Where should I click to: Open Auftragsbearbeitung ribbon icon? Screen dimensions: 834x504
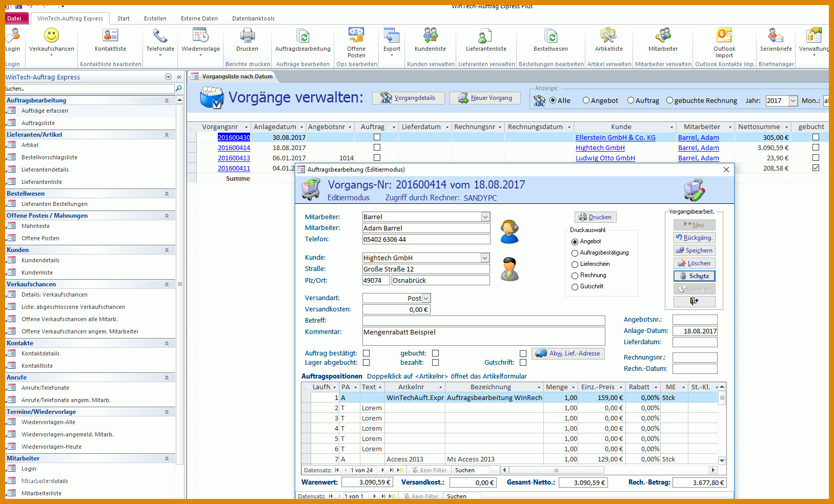(302, 35)
